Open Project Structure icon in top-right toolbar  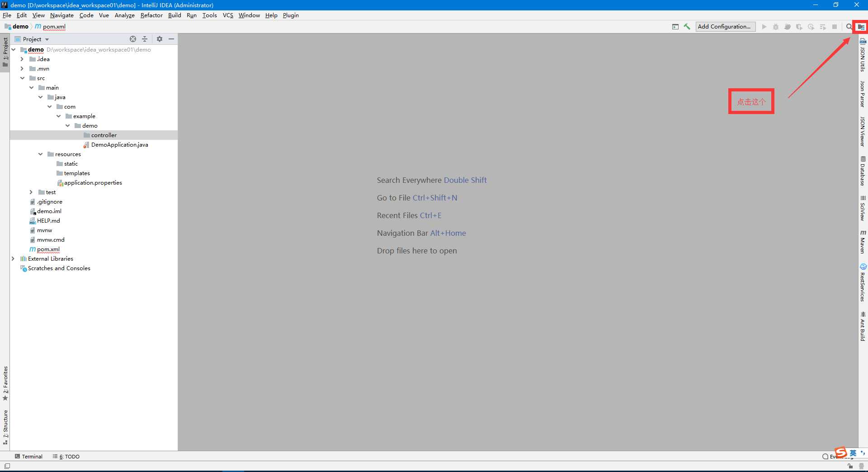(861, 27)
